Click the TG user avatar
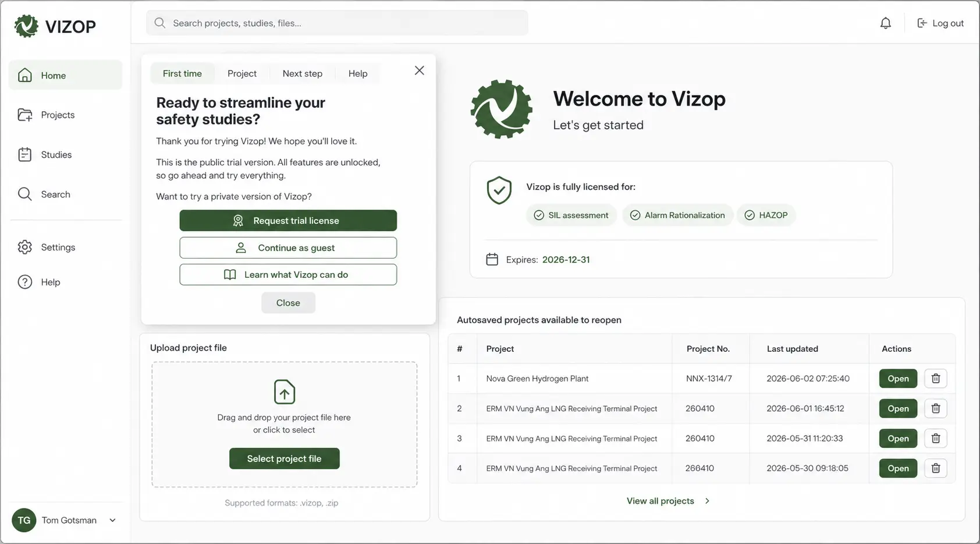 (24, 520)
